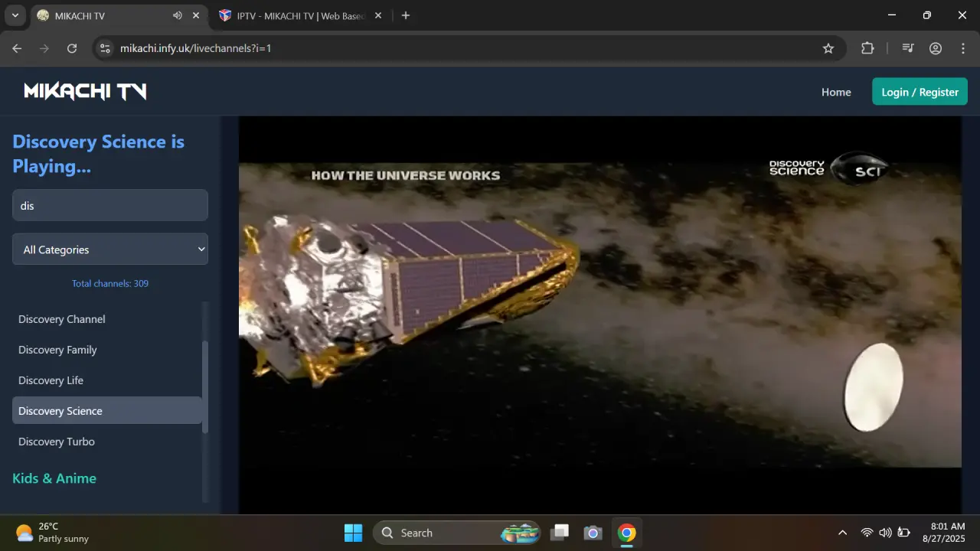
Task: Open the system volume icon
Action: [885, 533]
